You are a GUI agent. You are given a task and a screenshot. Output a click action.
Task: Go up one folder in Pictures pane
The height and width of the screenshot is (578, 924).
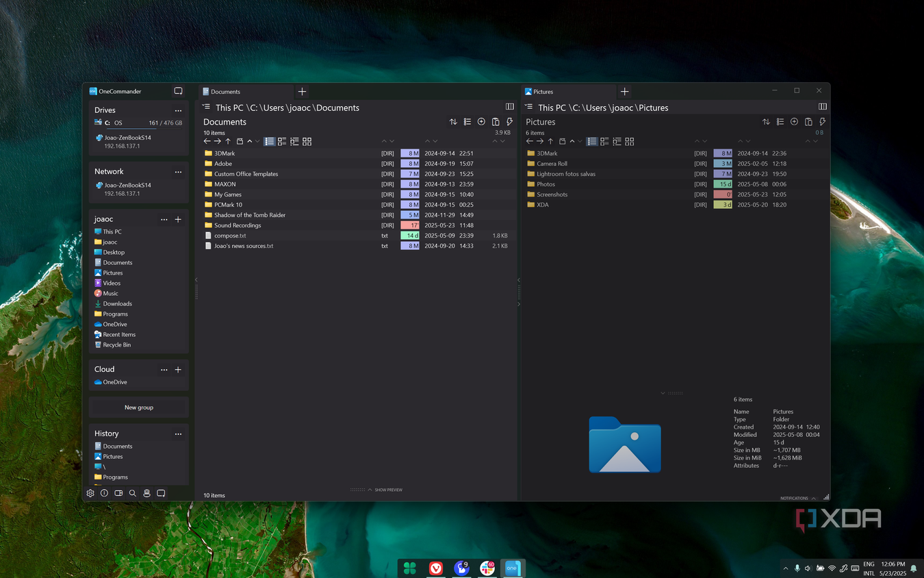(550, 142)
